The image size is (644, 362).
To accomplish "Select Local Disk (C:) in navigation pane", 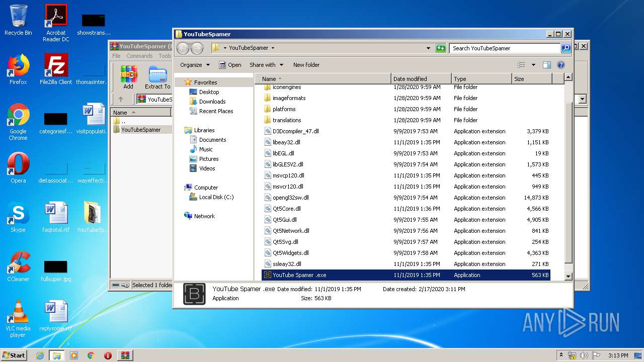I will pos(216,197).
